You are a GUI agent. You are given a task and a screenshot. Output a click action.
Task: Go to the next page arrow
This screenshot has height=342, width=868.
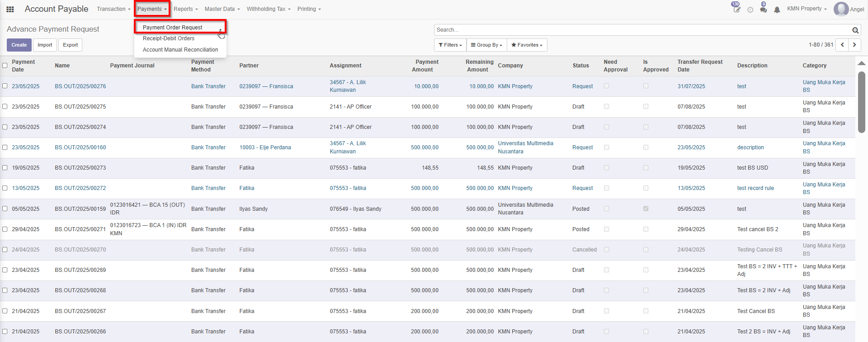854,45
